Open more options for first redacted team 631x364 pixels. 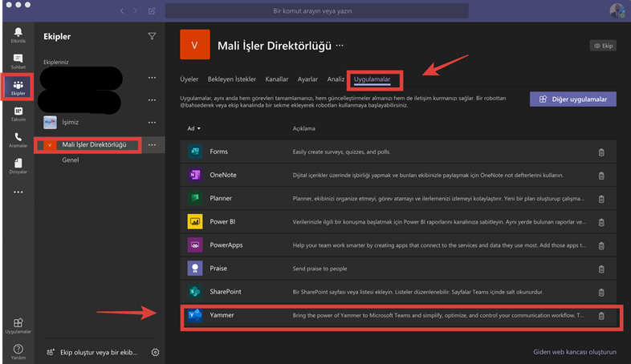click(152, 78)
